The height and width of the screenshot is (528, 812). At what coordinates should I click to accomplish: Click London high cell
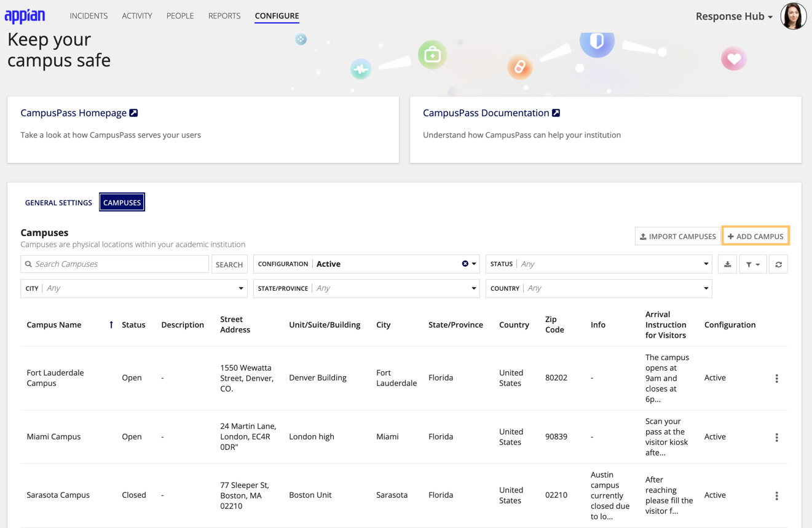pyautogui.click(x=312, y=437)
